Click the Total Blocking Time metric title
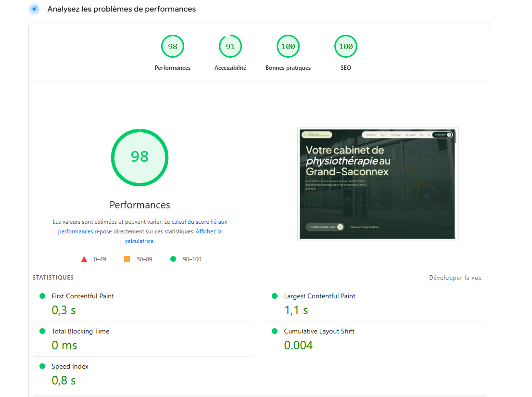This screenshot has height=397, width=532. coord(80,331)
